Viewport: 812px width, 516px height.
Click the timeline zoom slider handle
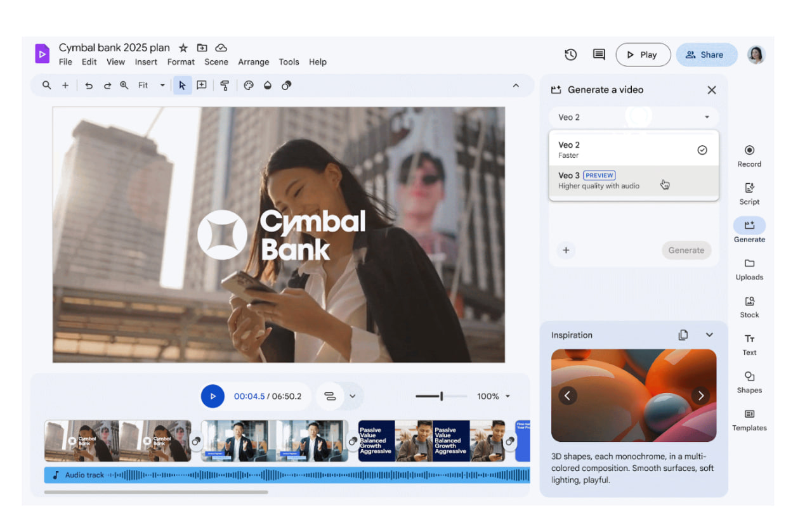pyautogui.click(x=442, y=396)
